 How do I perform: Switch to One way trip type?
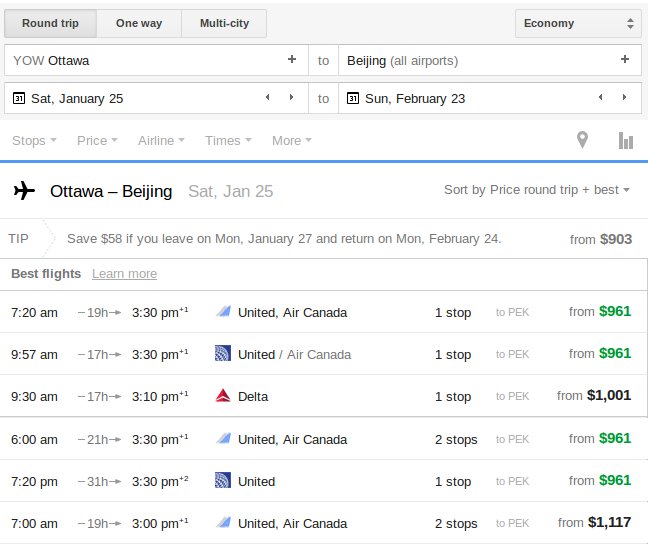(139, 23)
